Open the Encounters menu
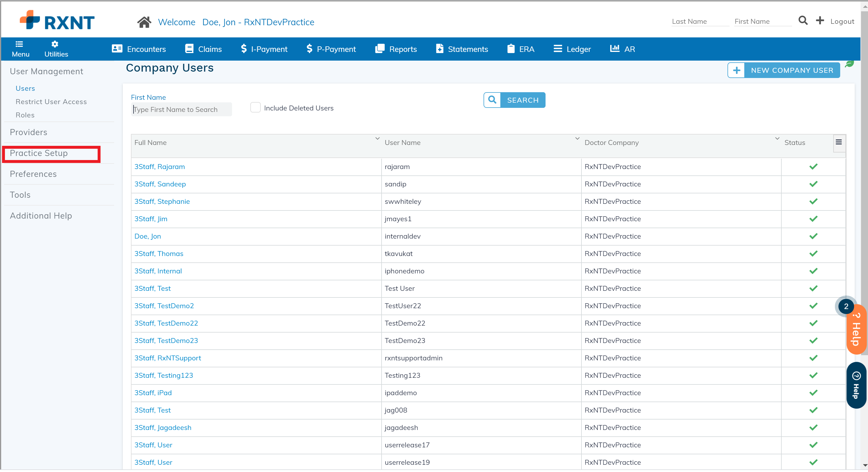This screenshot has width=868, height=472. point(139,49)
